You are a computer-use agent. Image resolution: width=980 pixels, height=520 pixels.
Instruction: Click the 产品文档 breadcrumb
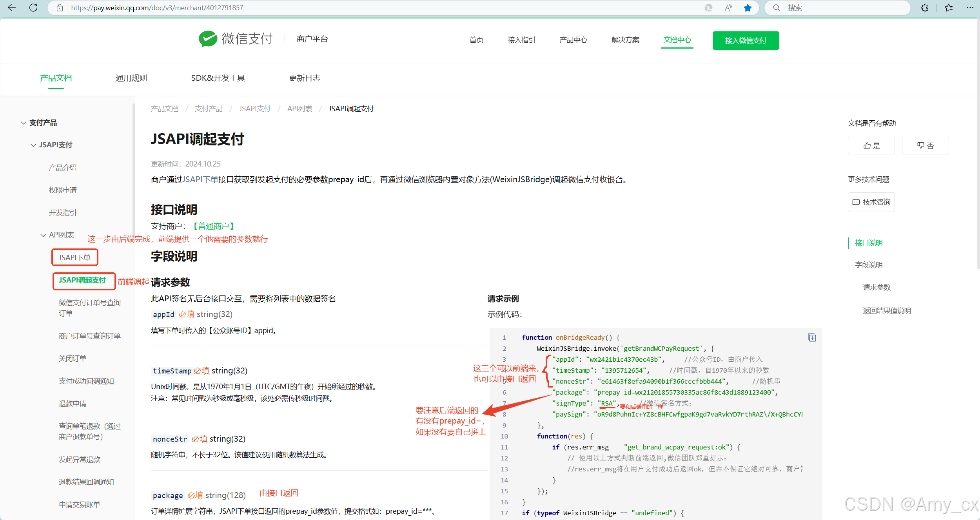165,109
